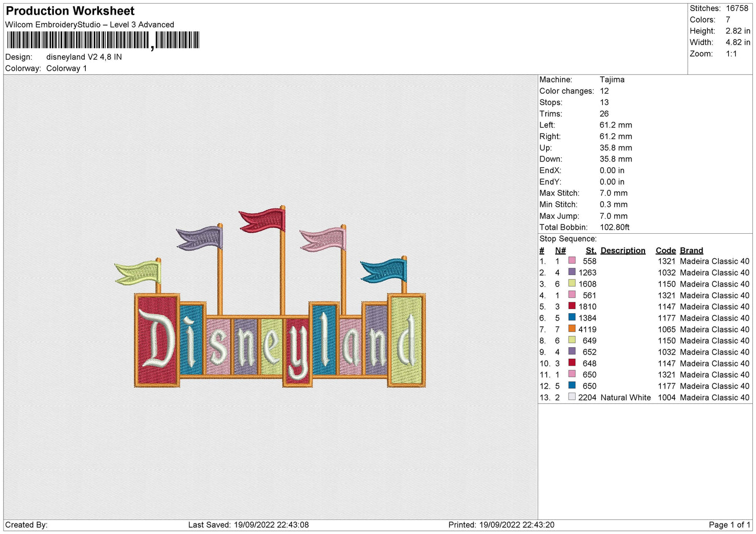Click the blue swatch in stop row 6
This screenshot has height=534, width=756.
572,317
